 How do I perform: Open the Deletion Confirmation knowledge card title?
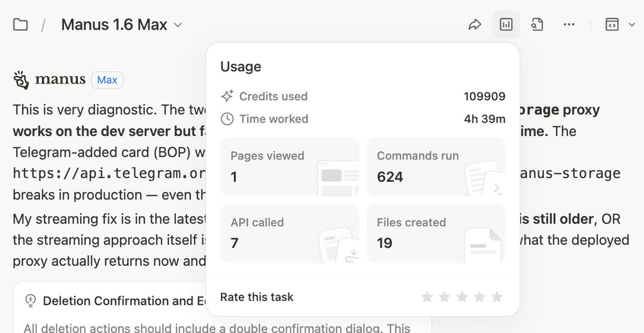(x=125, y=301)
